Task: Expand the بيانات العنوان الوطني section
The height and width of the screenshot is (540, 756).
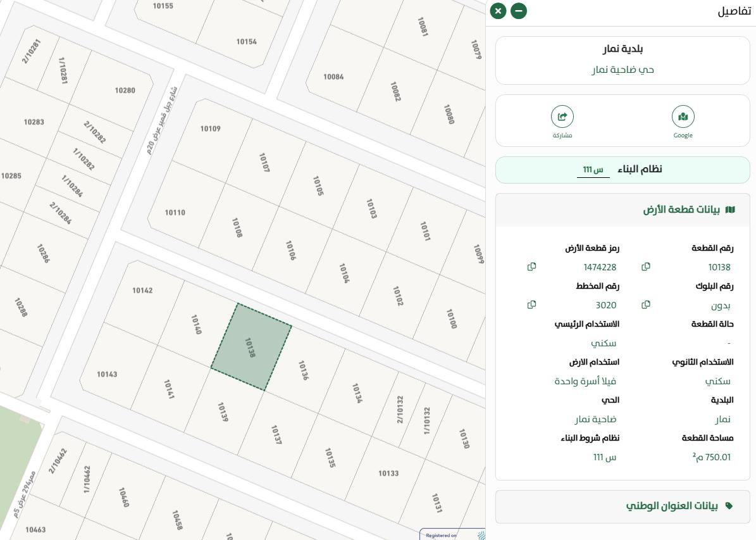Action: (623, 506)
